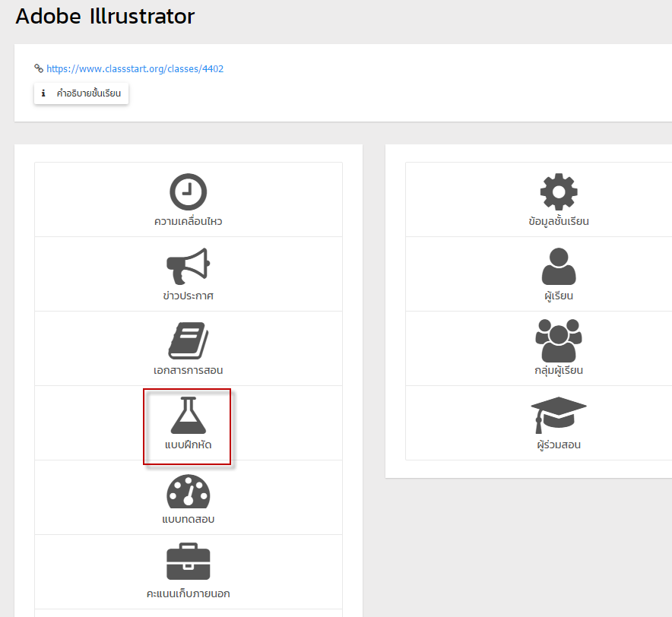Select the แบบฝึกหัด text label
This screenshot has width=672, height=617.
(188, 445)
